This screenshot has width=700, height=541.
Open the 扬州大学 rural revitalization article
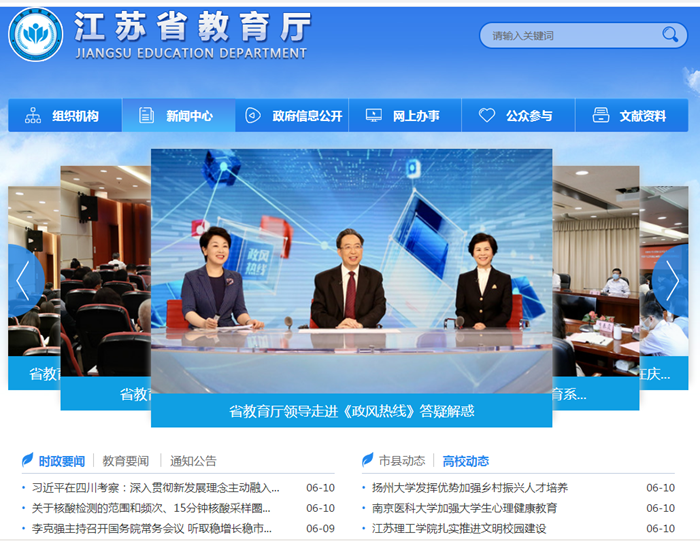click(469, 488)
